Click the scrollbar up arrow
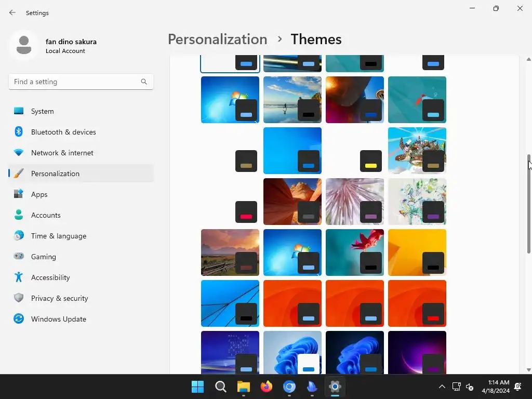Image resolution: width=532 pixels, height=399 pixels. (x=528, y=59)
